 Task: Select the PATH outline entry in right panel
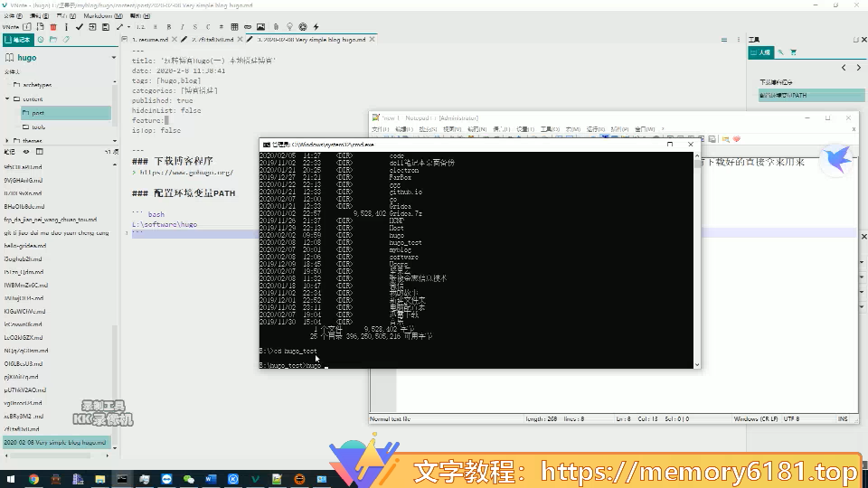pyautogui.click(x=811, y=95)
